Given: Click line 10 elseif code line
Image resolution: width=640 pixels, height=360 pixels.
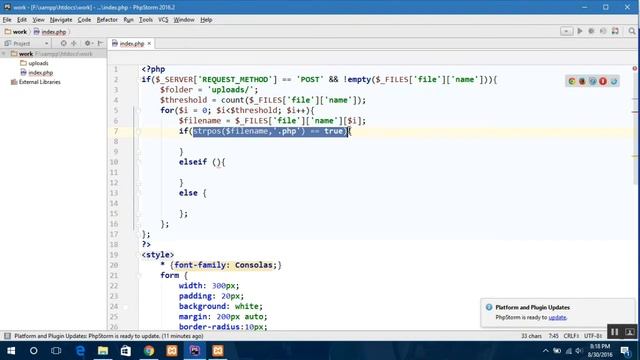Looking at the screenshot, I should 202,162.
